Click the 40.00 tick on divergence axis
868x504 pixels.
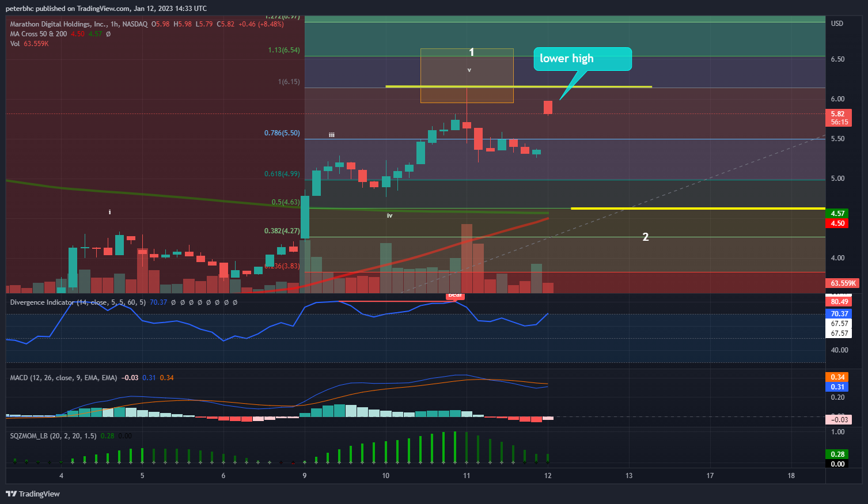[x=839, y=350]
